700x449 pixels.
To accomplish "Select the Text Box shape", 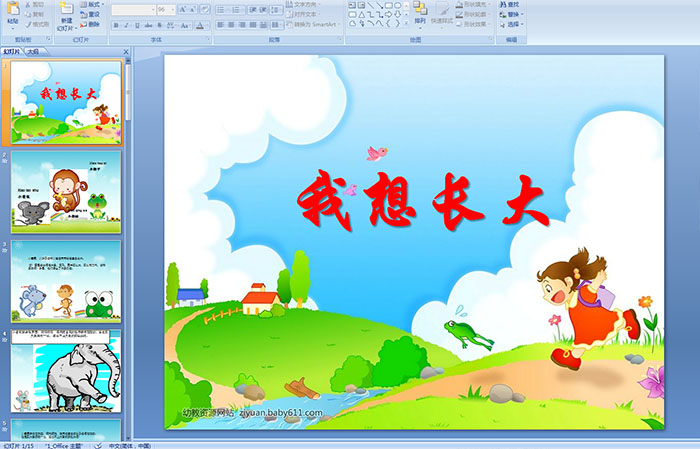I will click(x=352, y=5).
